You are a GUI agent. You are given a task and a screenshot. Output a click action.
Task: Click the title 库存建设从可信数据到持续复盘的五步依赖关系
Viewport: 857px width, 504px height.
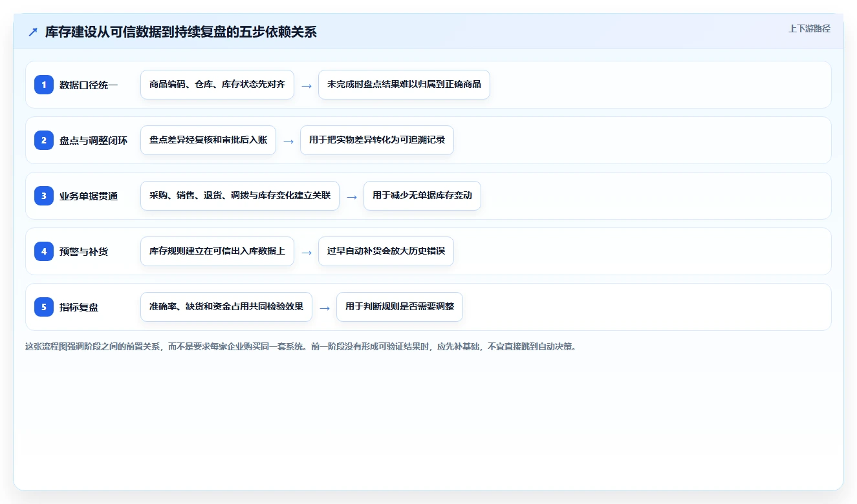[181, 32]
